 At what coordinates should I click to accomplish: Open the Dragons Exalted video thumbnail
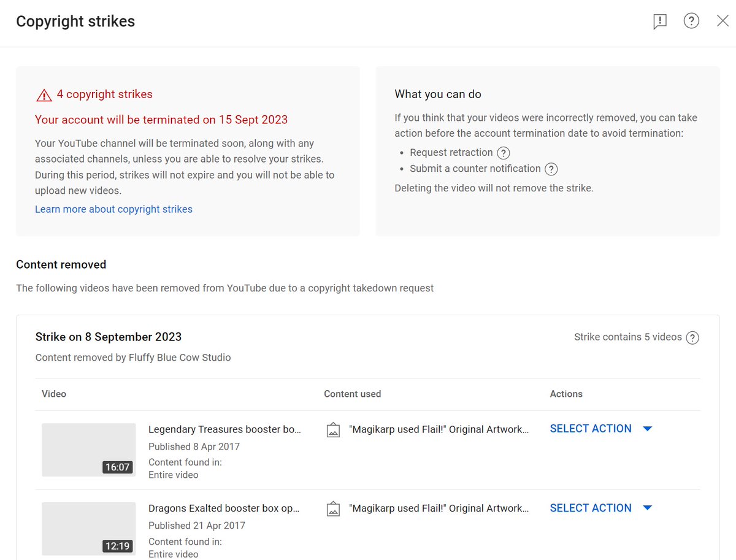pyautogui.click(x=88, y=529)
